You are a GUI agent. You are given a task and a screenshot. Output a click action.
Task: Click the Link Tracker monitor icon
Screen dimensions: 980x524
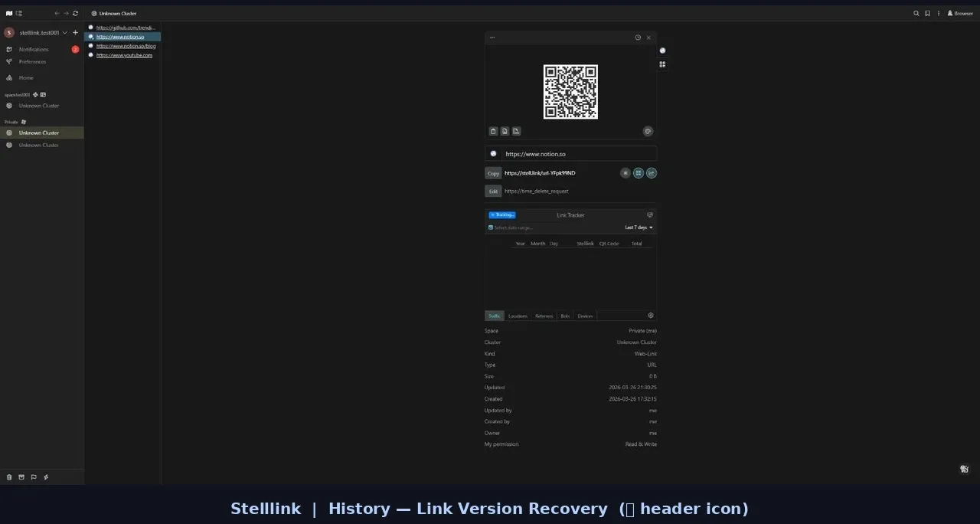(x=650, y=215)
